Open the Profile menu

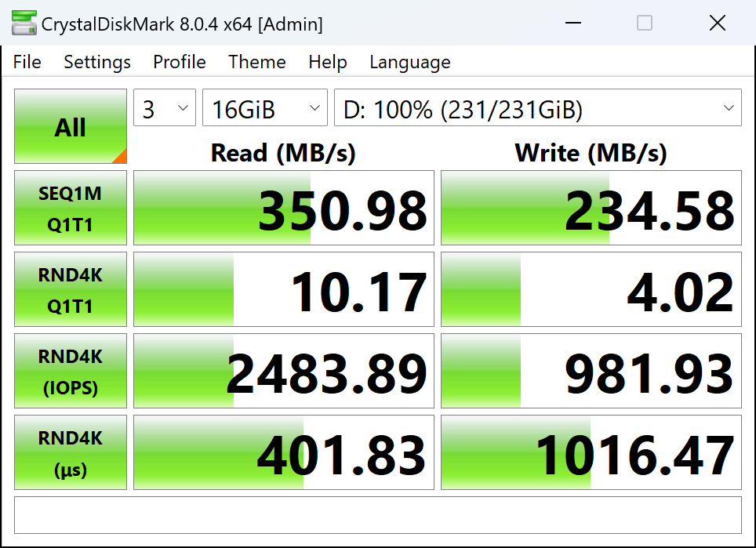(x=180, y=62)
